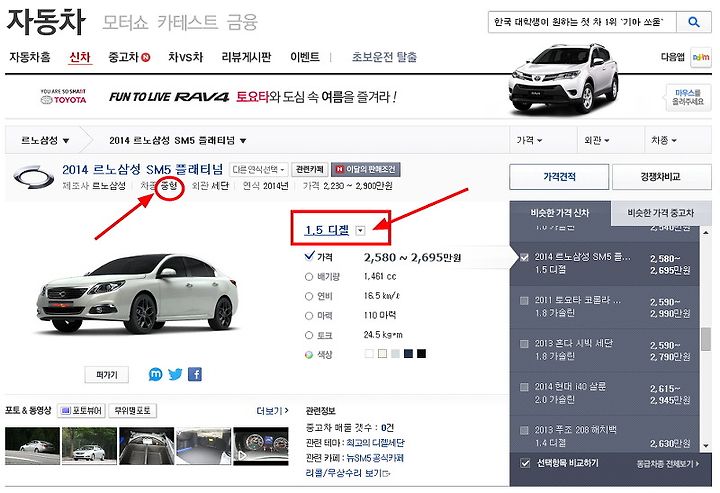
Task: Click the similar-price list scrollbar thumb
Action: pyautogui.click(x=706, y=340)
